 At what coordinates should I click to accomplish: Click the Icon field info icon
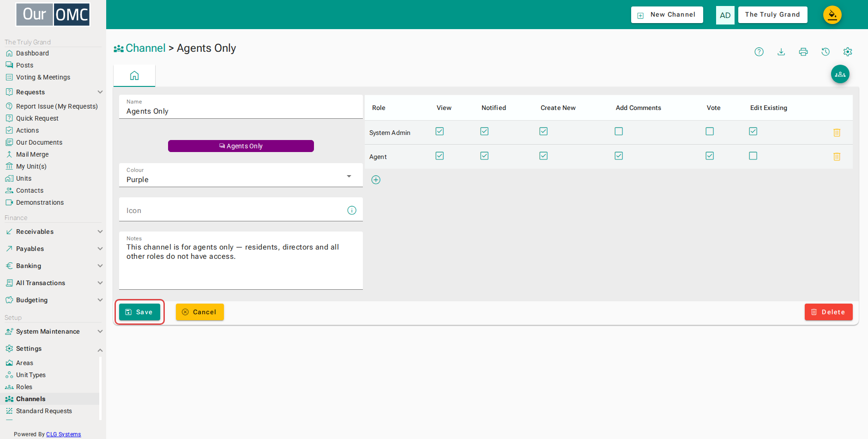pos(352,210)
